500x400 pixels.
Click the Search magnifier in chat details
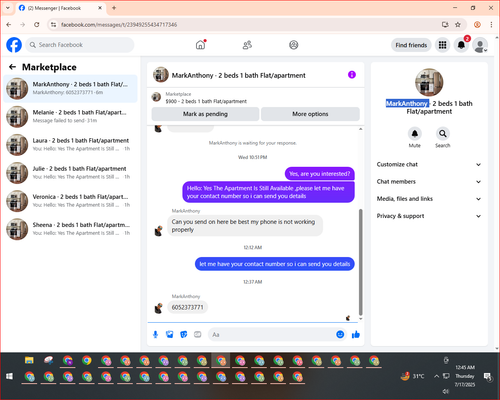pyautogui.click(x=443, y=134)
